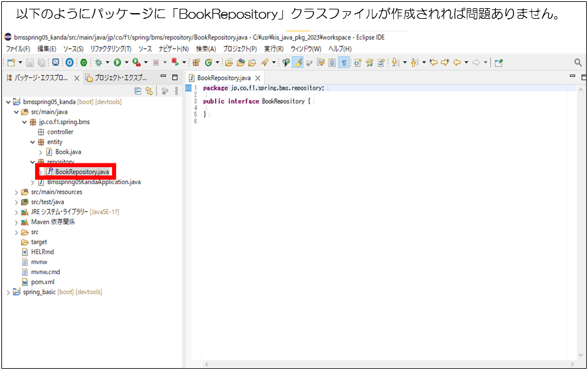Click the New file toolbar icon
Viewport: 588px width, 370px height.
tap(11, 63)
